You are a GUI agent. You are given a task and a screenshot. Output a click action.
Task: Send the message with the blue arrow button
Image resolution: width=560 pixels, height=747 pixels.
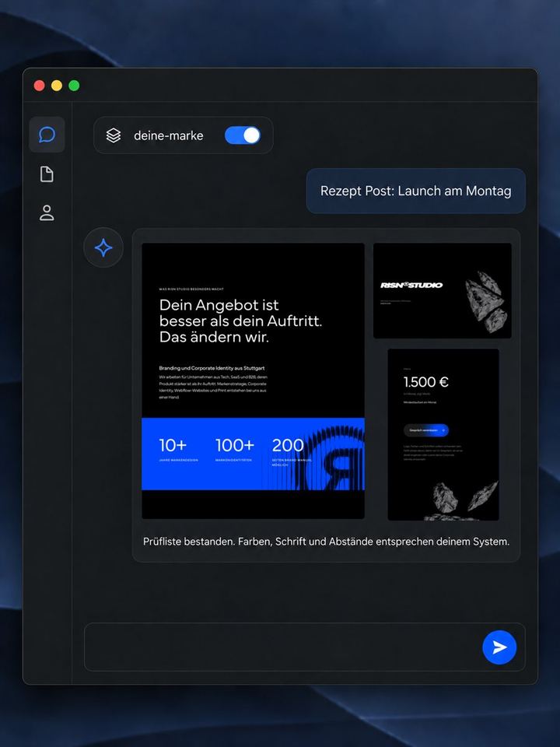coord(499,647)
